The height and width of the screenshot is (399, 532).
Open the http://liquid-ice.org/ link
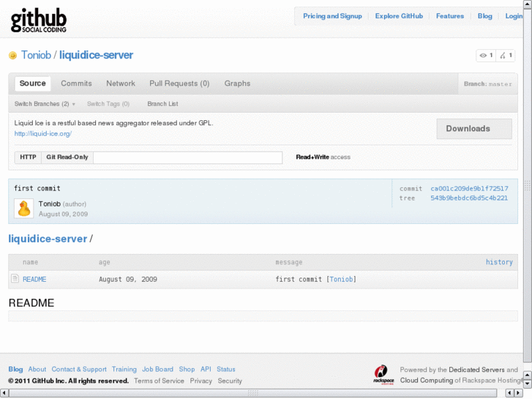coord(42,134)
